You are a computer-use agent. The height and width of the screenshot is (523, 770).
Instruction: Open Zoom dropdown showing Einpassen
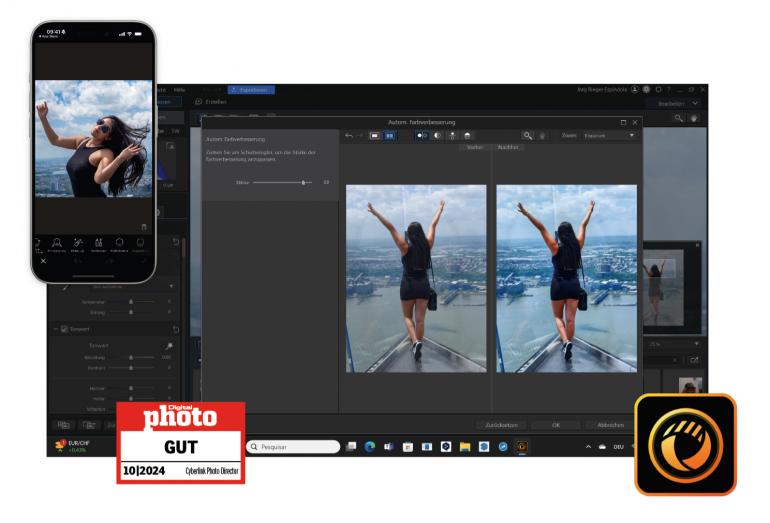coord(609,136)
